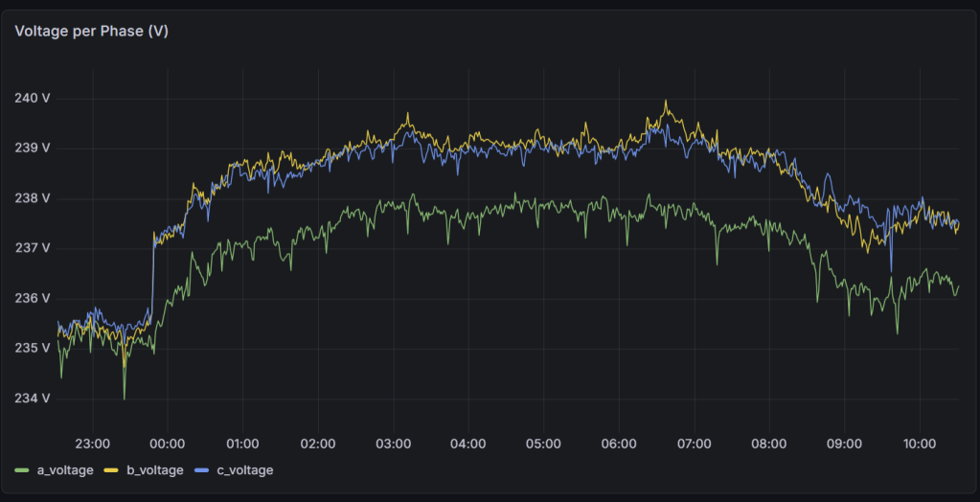This screenshot has height=502, width=980.
Task: Click the 239 V y-axis tick label
Action: point(33,148)
